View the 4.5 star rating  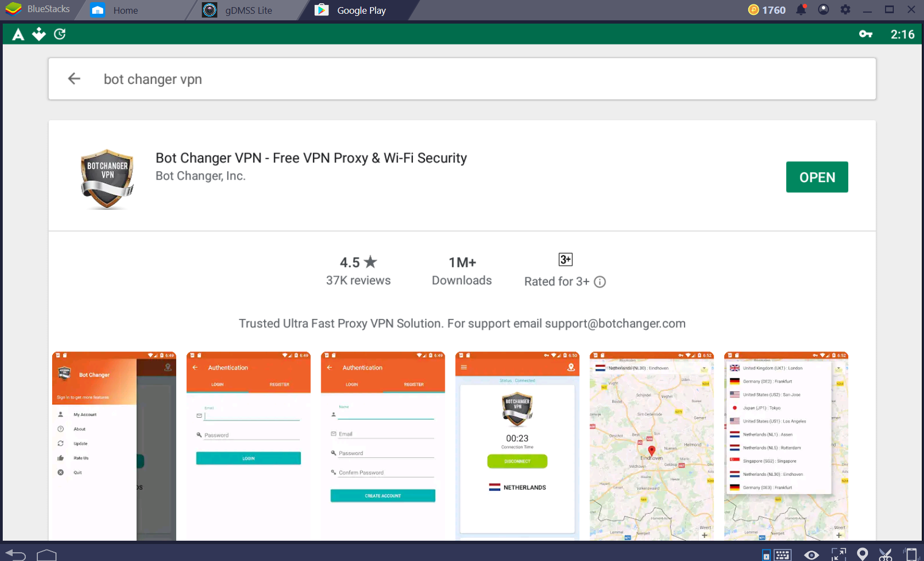(x=358, y=262)
